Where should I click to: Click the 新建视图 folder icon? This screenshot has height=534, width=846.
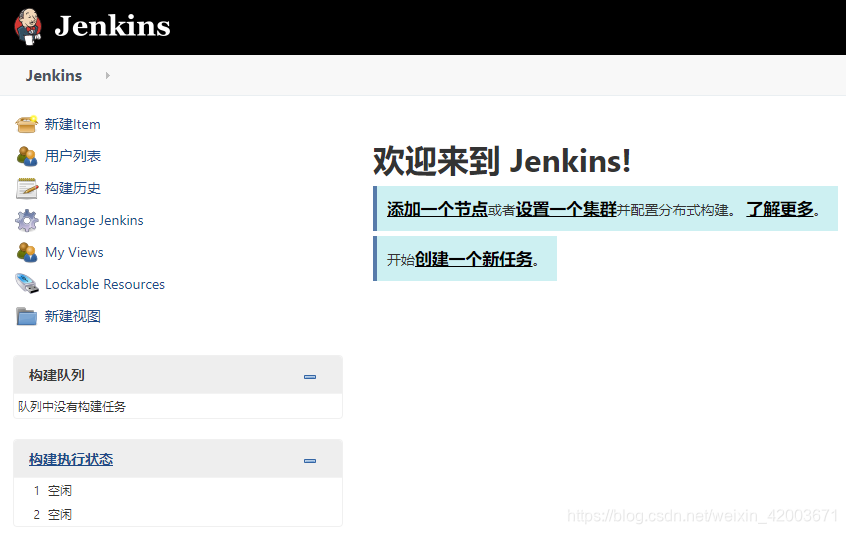click(26, 316)
